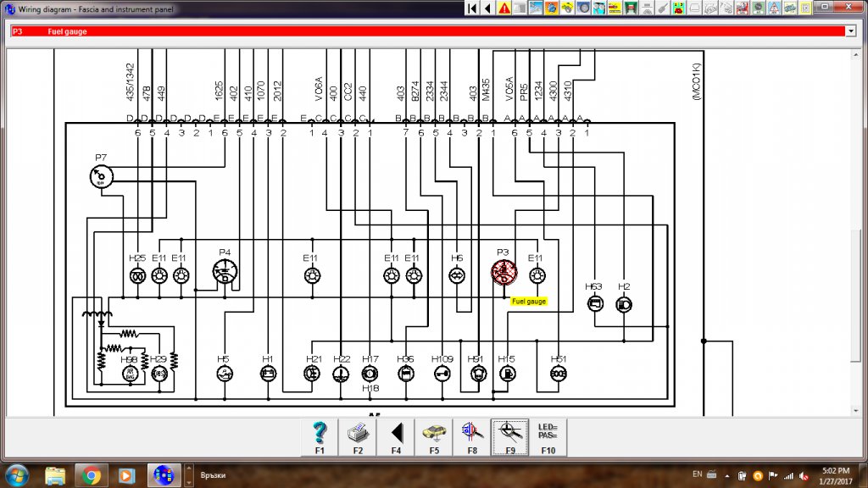Click the EN language indicator in tray
The image size is (868, 488).
click(697, 474)
